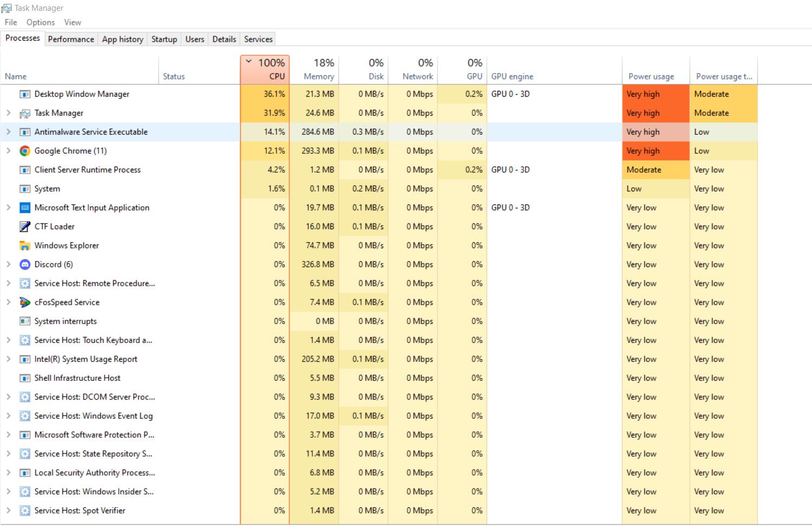Click the Client Server Runtime Process icon

[25, 170]
